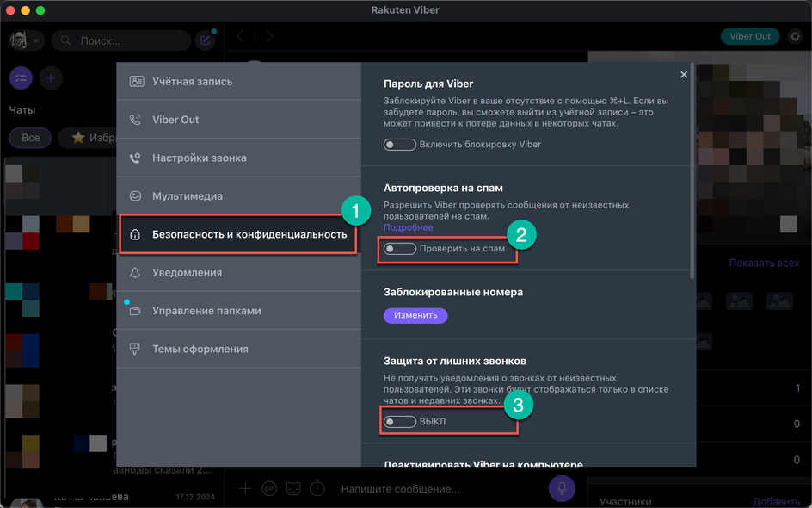This screenshot has height=508, width=812.
Task: Close the settings dialog with the X
Action: pos(684,75)
